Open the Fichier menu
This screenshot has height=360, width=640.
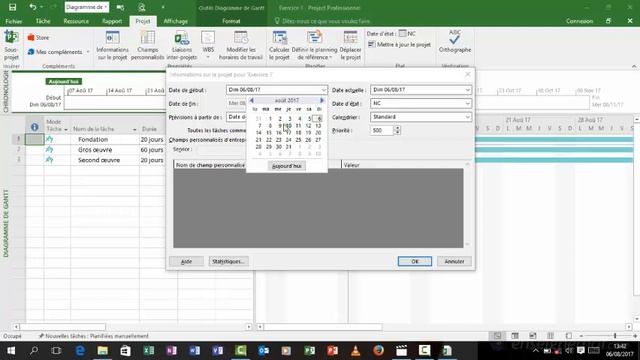(x=13, y=21)
